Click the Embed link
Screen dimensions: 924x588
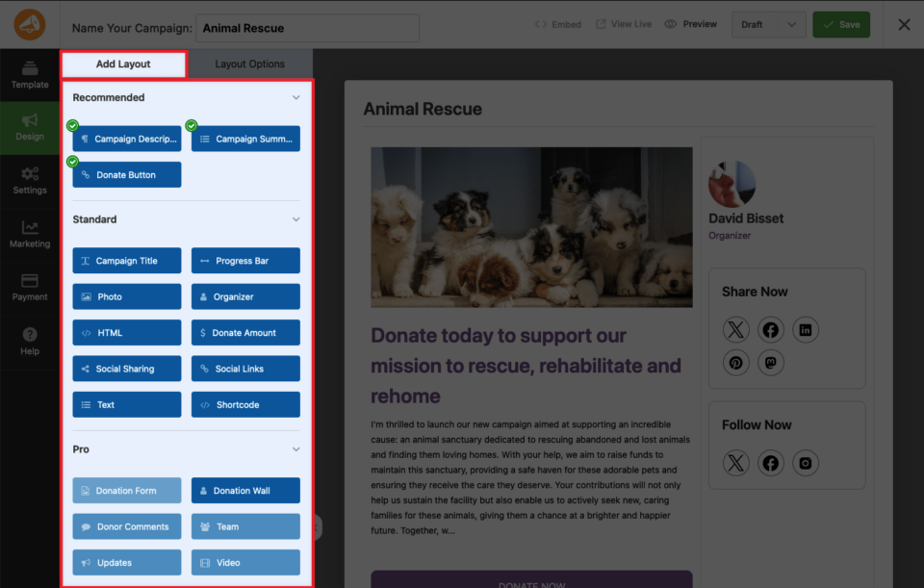(558, 24)
